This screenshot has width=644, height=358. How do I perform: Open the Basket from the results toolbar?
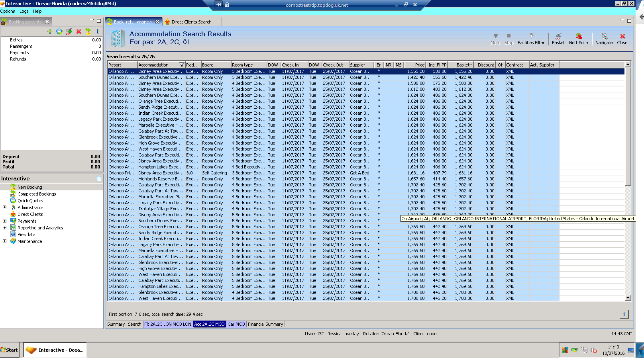coord(558,39)
